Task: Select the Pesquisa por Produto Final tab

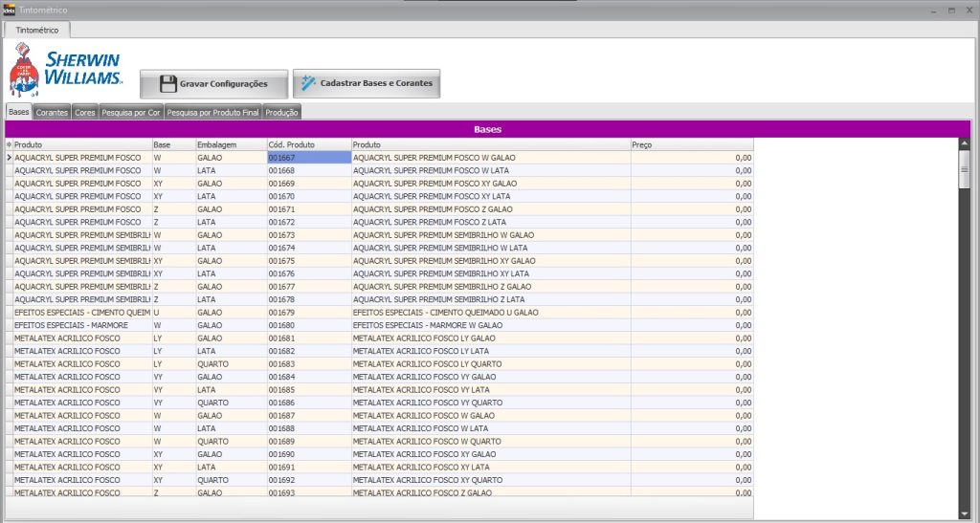Action: coord(212,113)
